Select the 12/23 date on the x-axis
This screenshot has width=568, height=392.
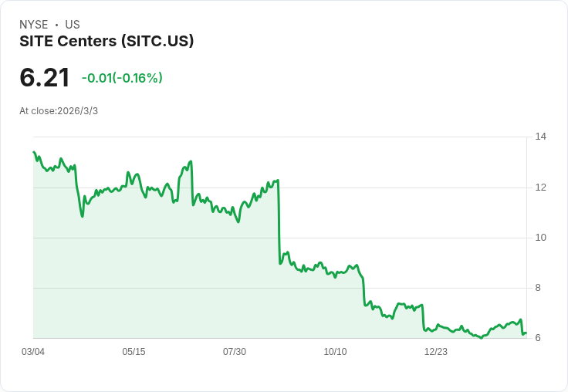[436, 352]
